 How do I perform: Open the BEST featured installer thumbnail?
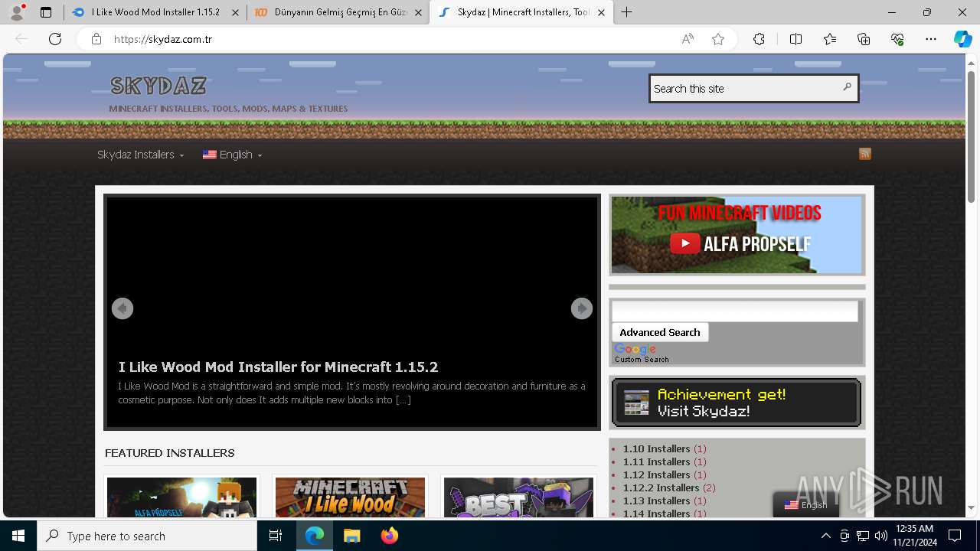[518, 497]
